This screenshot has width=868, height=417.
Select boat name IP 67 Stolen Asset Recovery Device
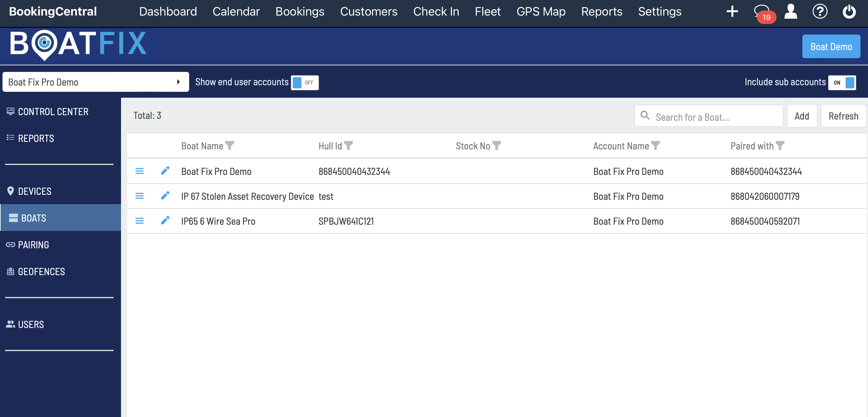[x=248, y=196]
